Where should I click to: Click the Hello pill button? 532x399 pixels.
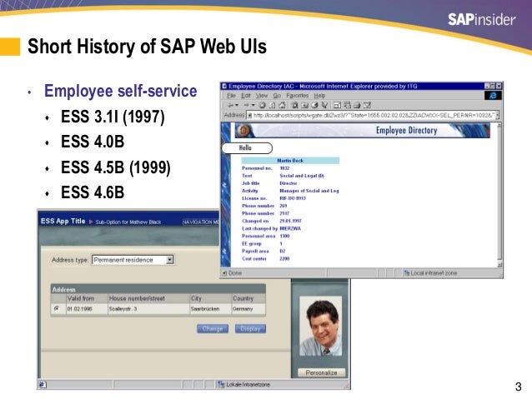pyautogui.click(x=247, y=147)
